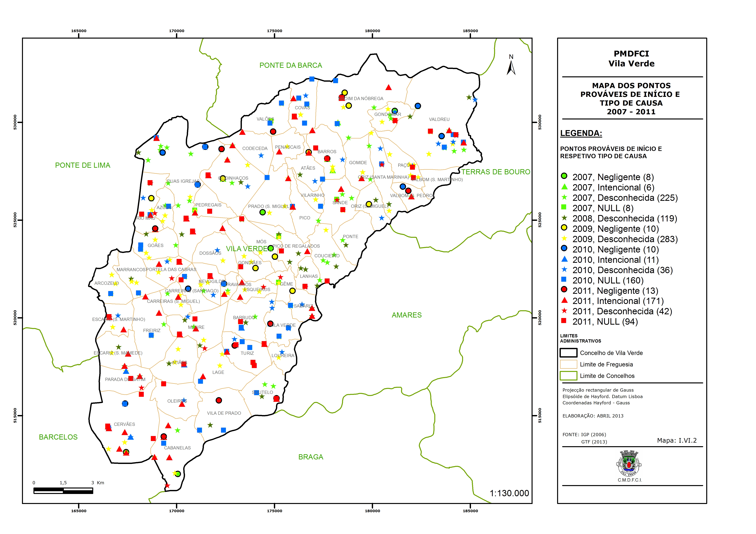Image resolution: width=756 pixels, height=534 pixels.
Task: Click the green circle for 2007 Negligente
Action: 564,176
